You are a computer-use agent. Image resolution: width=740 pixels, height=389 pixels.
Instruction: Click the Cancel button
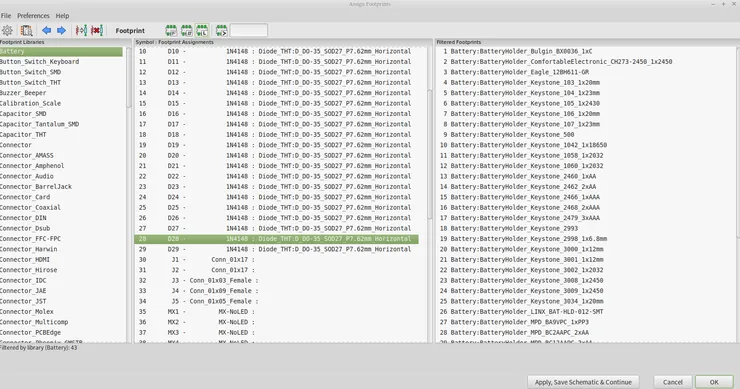673,382
